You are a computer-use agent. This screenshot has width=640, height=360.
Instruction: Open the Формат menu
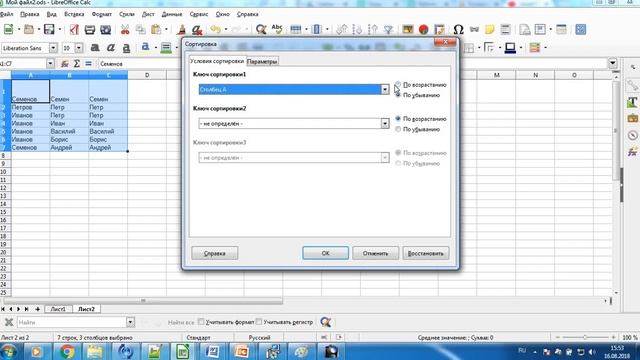pyautogui.click(x=102, y=14)
